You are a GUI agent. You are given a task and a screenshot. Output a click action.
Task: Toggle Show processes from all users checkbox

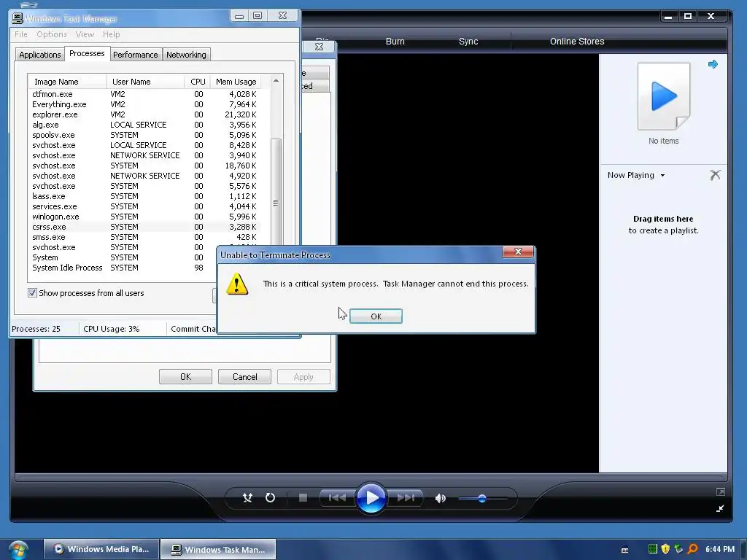click(x=32, y=293)
